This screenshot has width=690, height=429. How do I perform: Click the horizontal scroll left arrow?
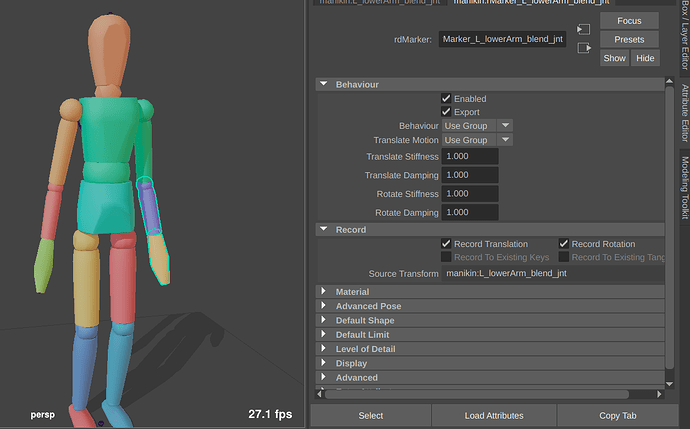320,394
